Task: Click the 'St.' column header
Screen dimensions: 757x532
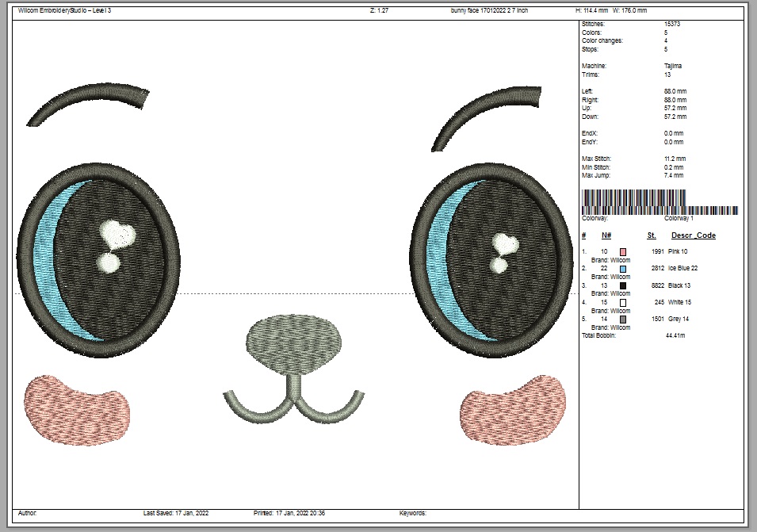Action: tap(651, 235)
